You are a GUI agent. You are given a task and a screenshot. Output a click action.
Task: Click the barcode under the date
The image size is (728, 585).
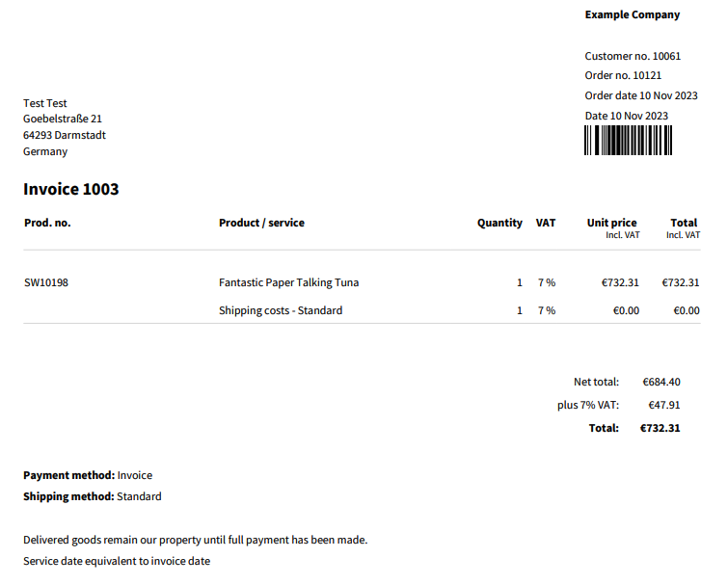628,140
